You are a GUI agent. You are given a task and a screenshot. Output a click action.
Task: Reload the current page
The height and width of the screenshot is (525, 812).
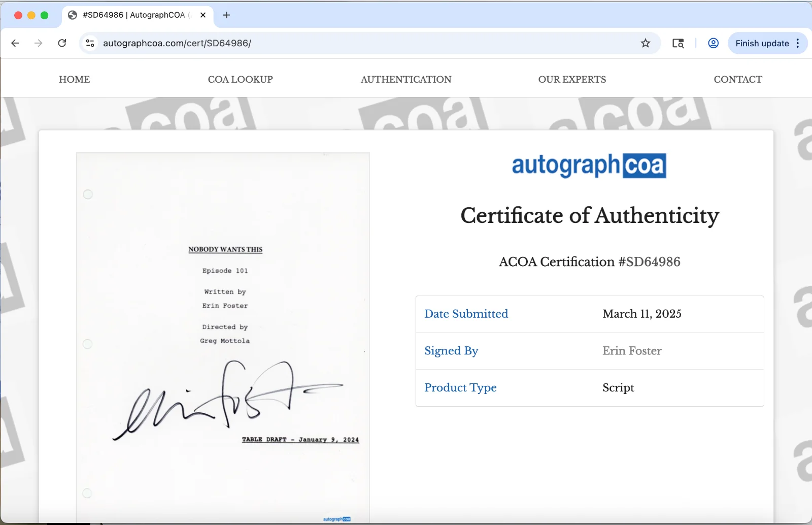[62, 43]
